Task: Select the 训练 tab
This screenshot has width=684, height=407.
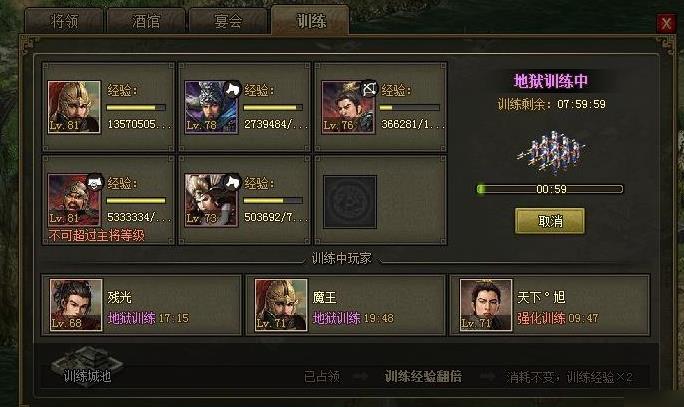Action: (310, 20)
